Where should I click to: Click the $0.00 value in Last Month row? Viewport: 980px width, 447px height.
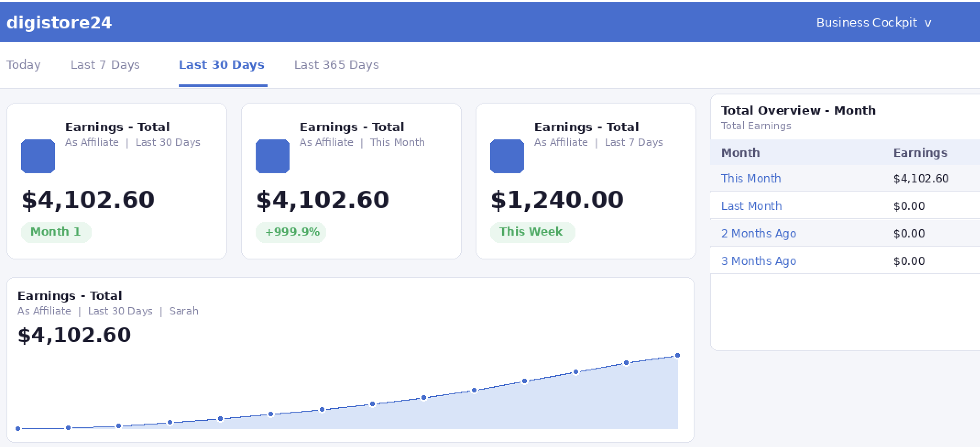point(909,206)
